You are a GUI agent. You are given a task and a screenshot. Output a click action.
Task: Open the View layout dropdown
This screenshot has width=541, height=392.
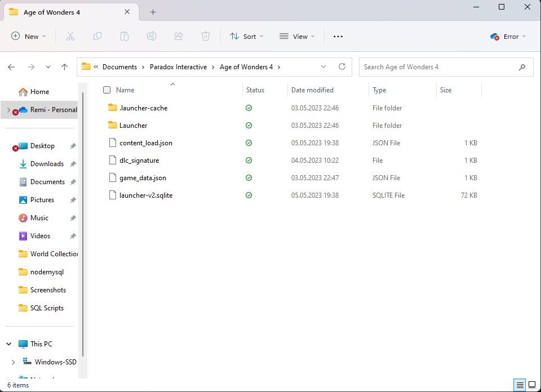tap(297, 36)
